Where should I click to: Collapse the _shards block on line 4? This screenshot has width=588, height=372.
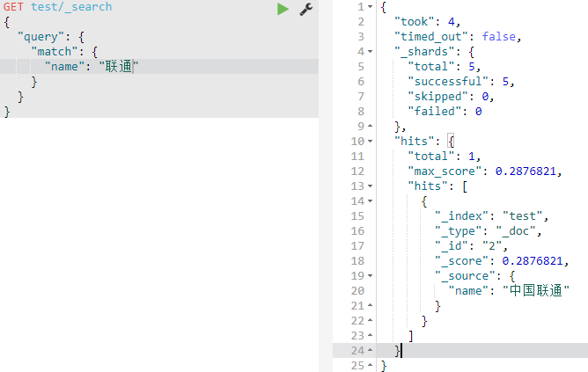tap(370, 51)
